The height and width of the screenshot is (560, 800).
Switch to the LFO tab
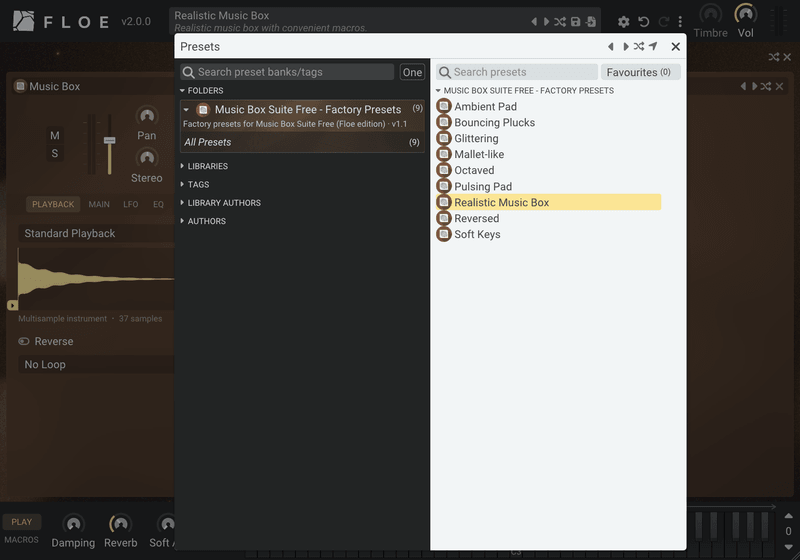coord(131,205)
